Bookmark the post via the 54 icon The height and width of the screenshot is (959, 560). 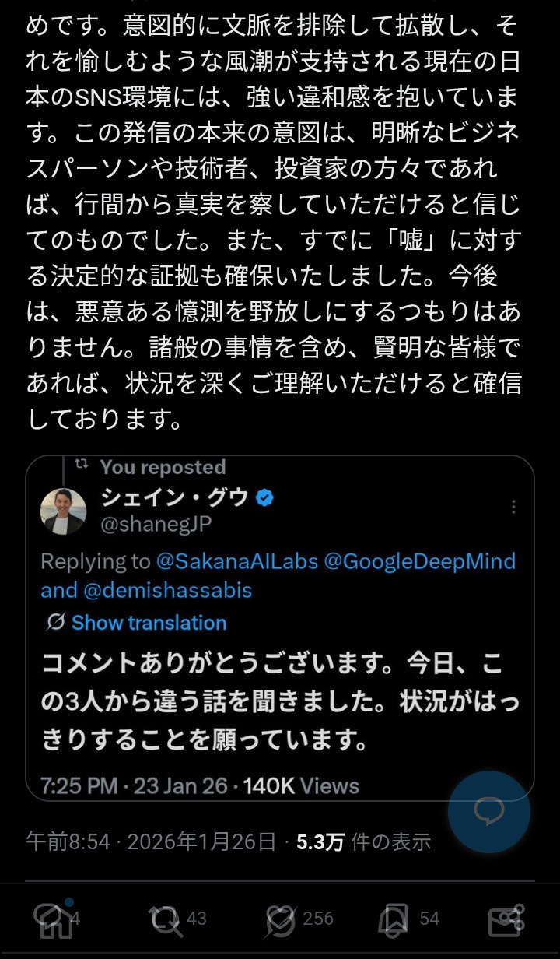[x=394, y=919]
